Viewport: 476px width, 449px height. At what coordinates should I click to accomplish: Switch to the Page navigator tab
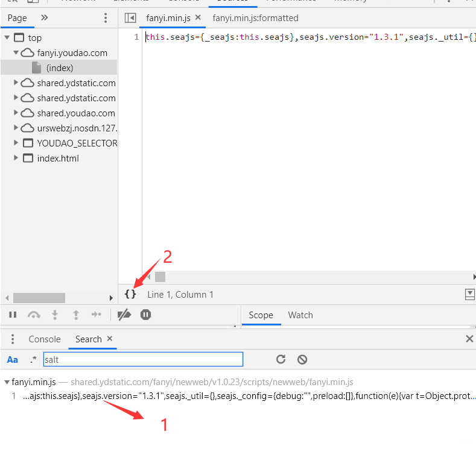point(17,18)
